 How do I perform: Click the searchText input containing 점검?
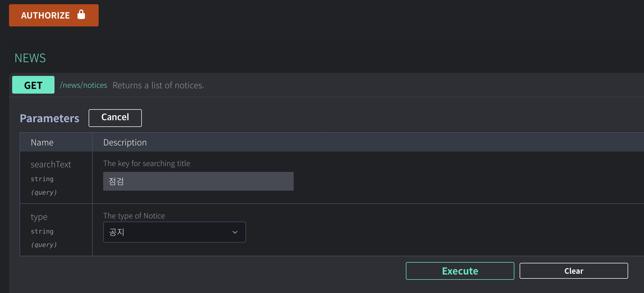click(x=198, y=181)
